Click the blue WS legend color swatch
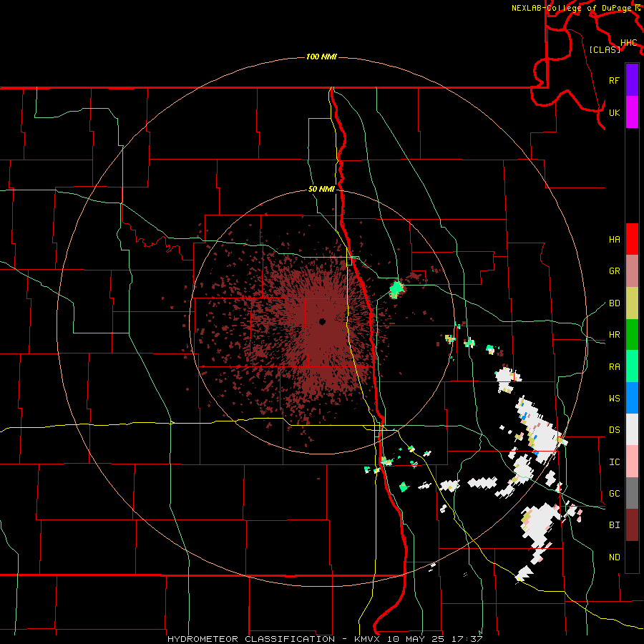644x644 pixels. click(632, 398)
